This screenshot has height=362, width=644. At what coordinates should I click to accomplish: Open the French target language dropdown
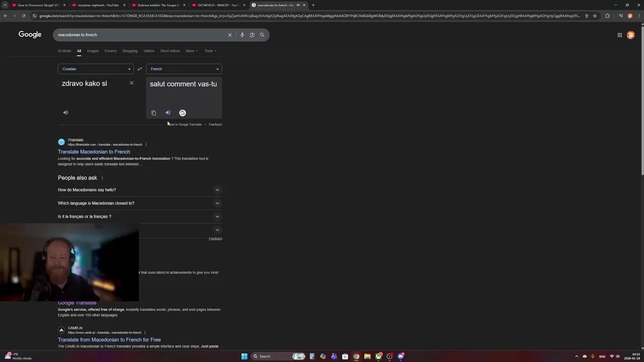click(x=184, y=69)
